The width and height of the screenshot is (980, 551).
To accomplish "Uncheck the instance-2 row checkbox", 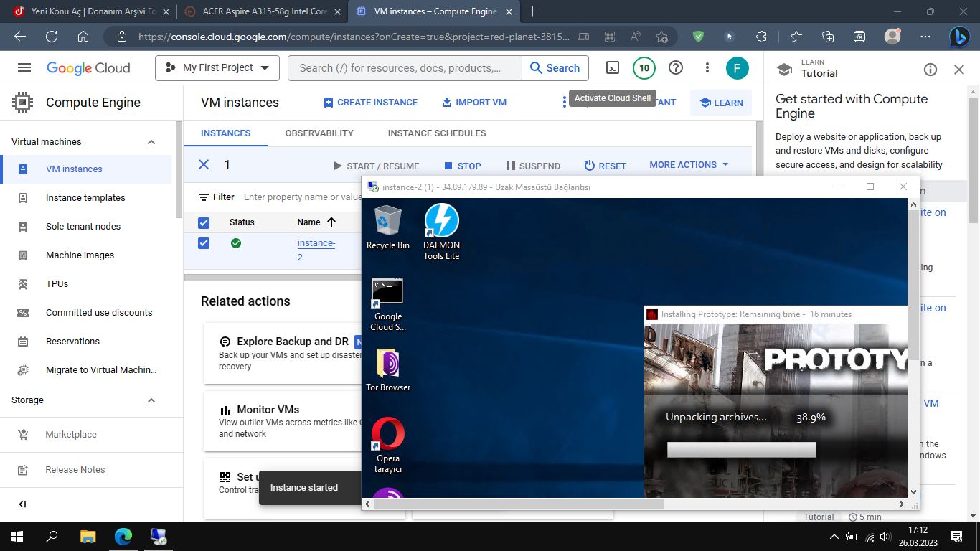I will [x=204, y=243].
